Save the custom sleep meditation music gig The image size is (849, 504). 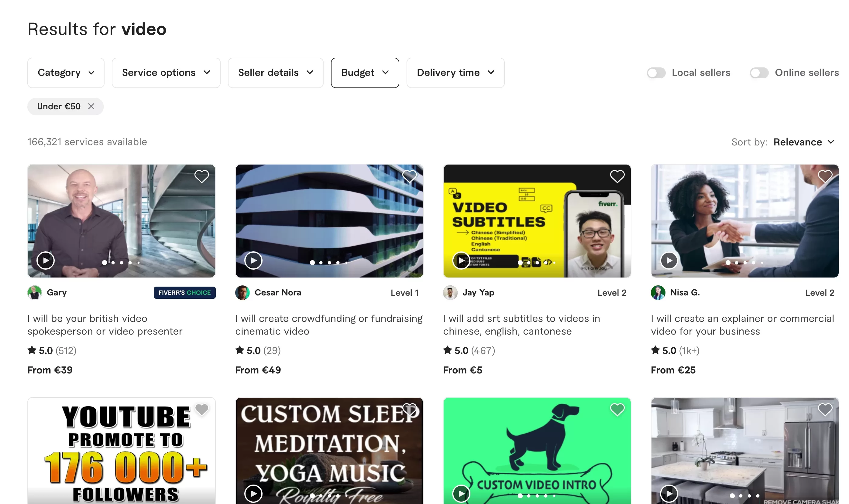pos(409,410)
